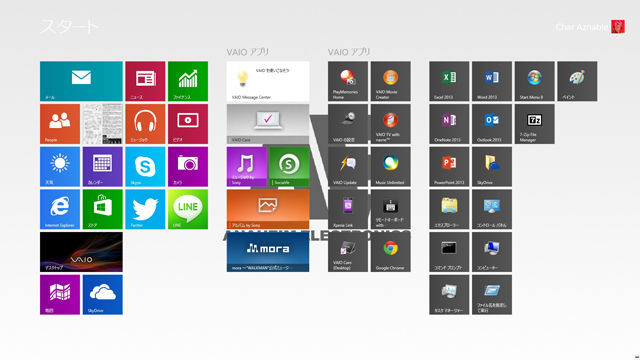Open Excel 2013
640x360 pixels.
(449, 81)
